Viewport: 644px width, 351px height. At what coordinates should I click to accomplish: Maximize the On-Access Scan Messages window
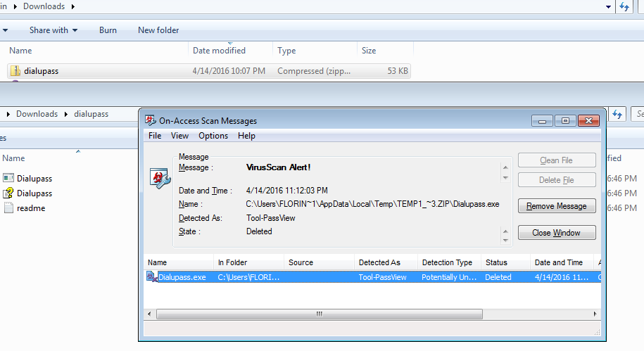[566, 121]
